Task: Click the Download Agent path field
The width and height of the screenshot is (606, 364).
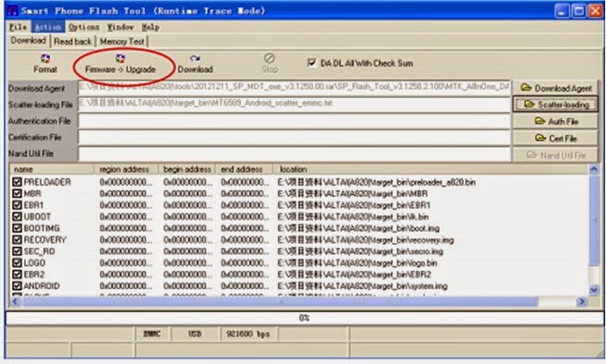Action: 294,88
